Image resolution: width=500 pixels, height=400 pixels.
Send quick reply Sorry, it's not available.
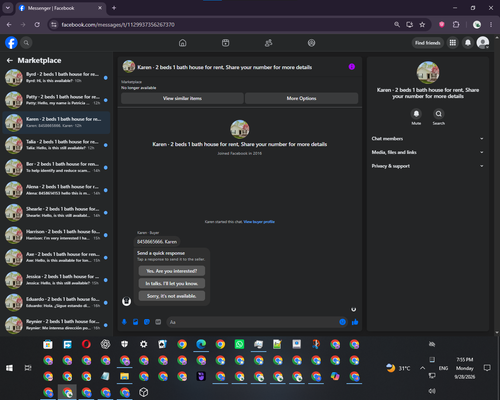[x=172, y=296]
